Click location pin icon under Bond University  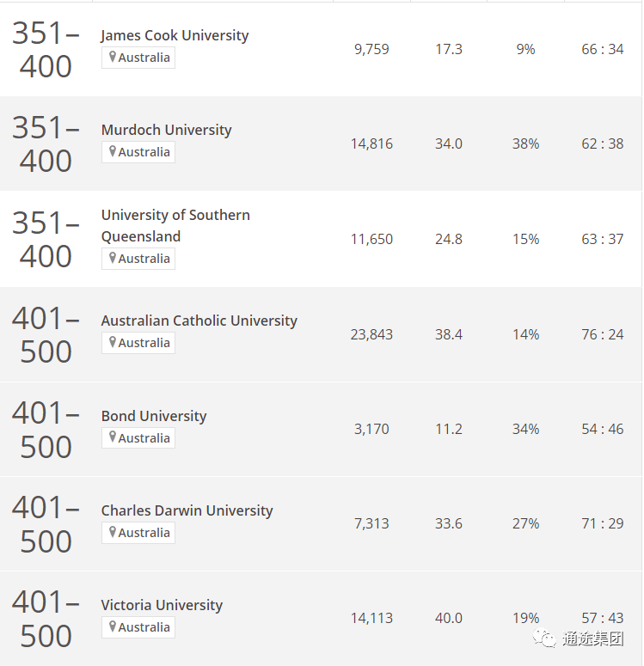113,437
